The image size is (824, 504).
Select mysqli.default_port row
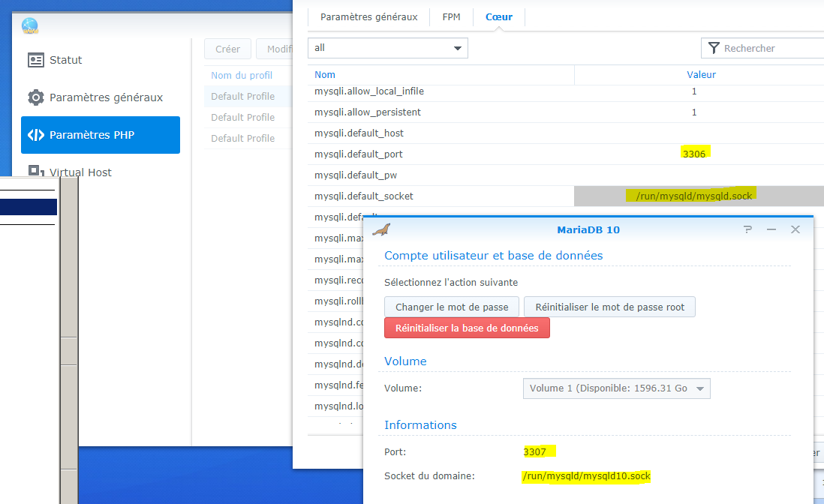565,154
